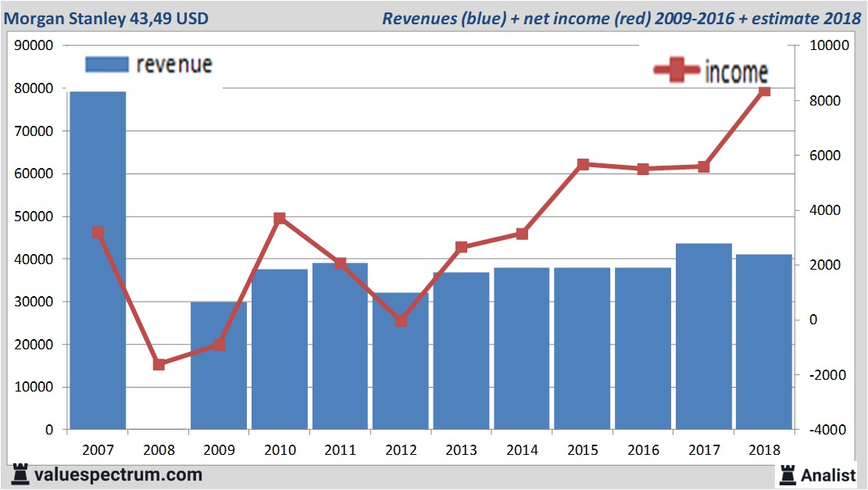
Task: Click the 2014 income data point
Action: (522, 234)
